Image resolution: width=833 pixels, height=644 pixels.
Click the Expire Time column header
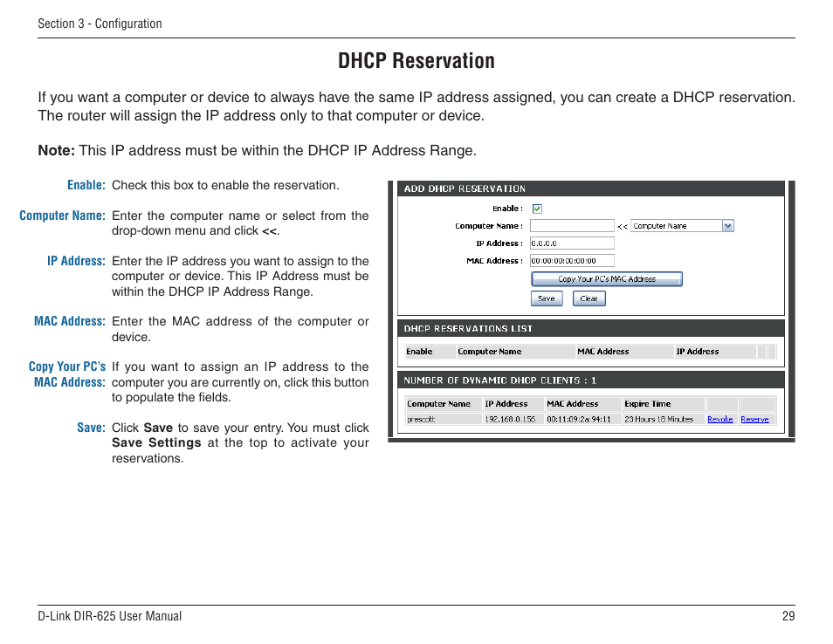[x=664, y=404]
